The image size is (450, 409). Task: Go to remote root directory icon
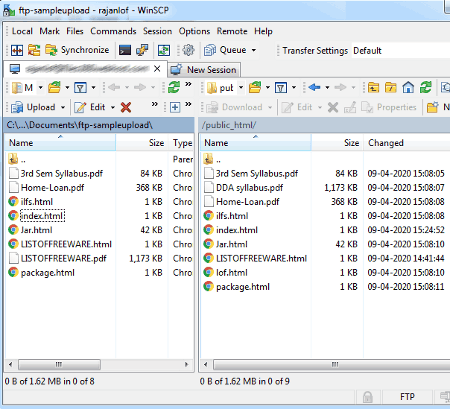click(x=391, y=88)
